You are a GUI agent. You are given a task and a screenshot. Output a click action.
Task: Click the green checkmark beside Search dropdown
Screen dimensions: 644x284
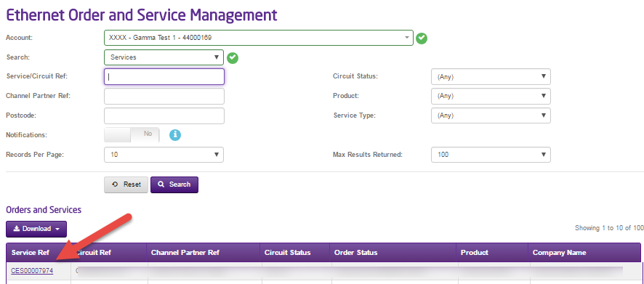[x=233, y=58]
